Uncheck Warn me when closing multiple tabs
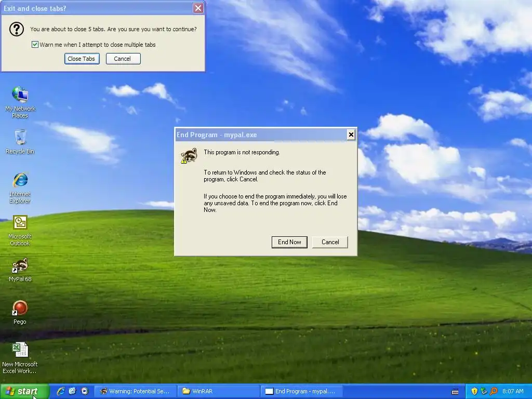The height and width of the screenshot is (399, 532). pos(35,45)
